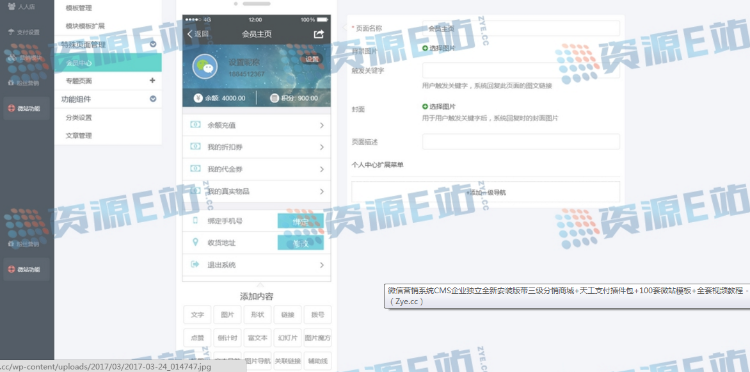
Task: Click the location pin icon beside 收货地址
Action: coord(195,242)
